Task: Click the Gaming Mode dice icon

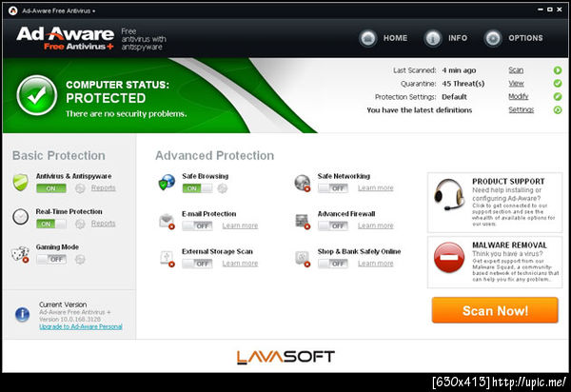Action: pos(20,254)
